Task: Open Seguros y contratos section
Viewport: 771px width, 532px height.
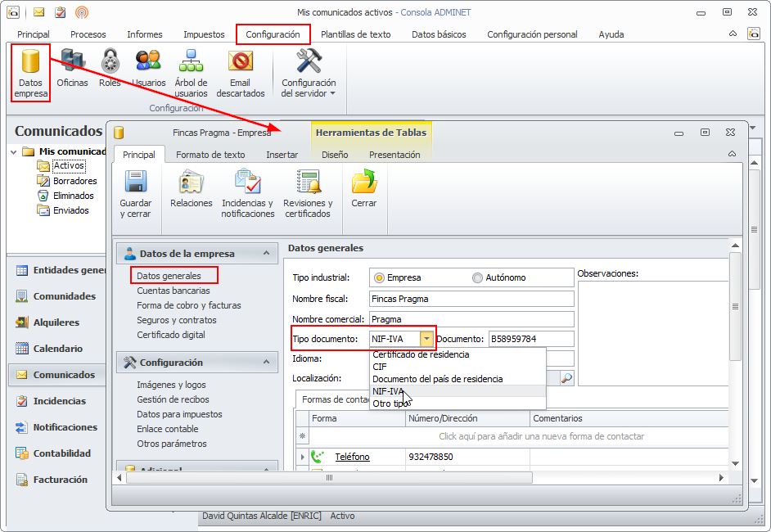Action: pos(177,320)
